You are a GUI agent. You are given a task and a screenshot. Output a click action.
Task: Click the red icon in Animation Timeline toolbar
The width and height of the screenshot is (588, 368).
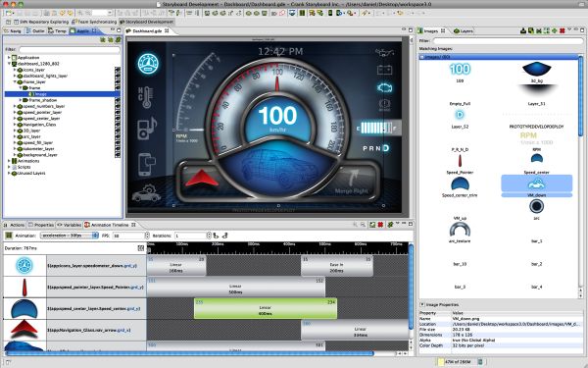(x=380, y=225)
